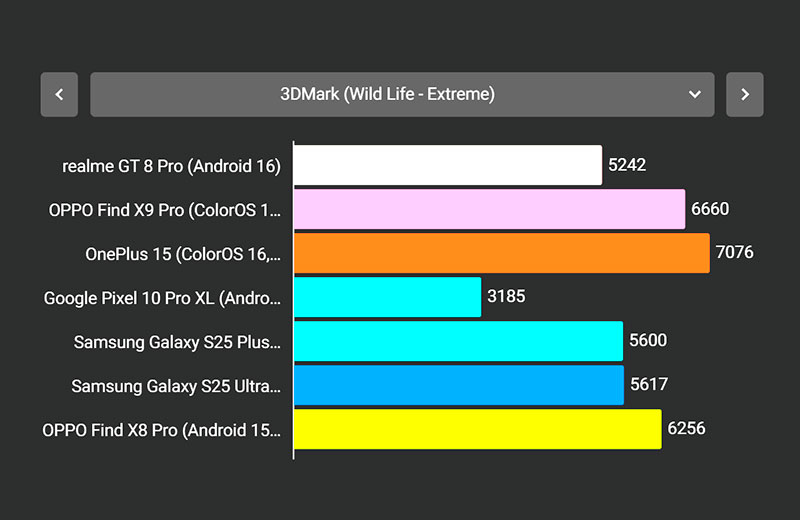Click the Samsung Galaxy S25 Plus label
This screenshot has height=520, width=800.
[x=177, y=342]
